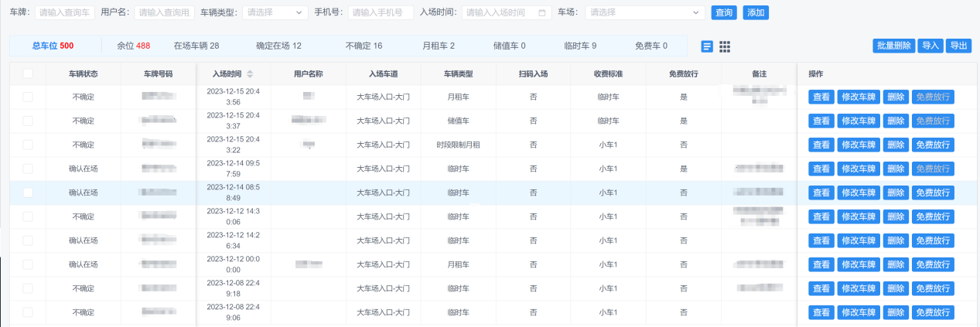The image size is (980, 327).
Task: Select the 总车位 500 stat tab
Action: pos(53,46)
